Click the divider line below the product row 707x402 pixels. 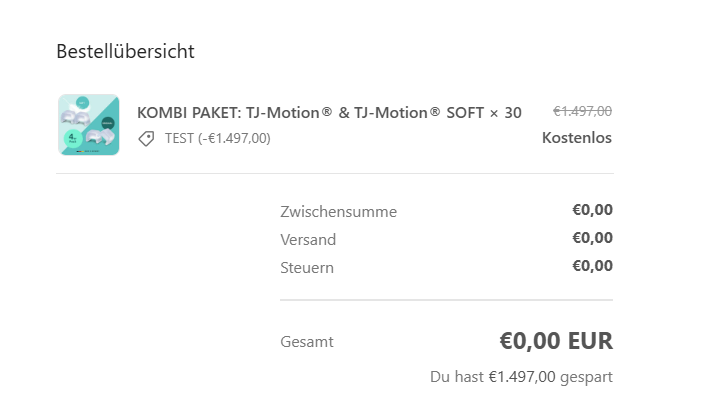335,173
